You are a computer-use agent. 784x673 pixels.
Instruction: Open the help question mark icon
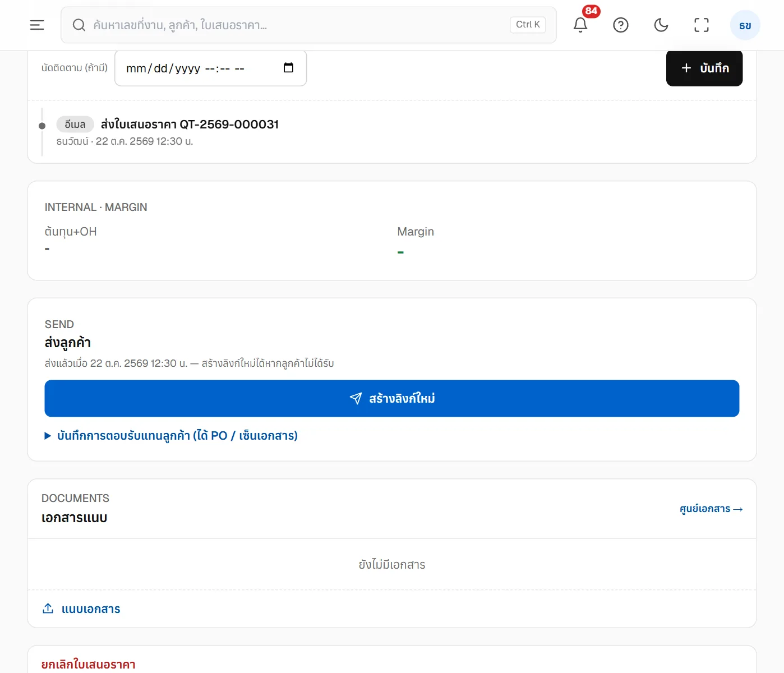(x=621, y=25)
